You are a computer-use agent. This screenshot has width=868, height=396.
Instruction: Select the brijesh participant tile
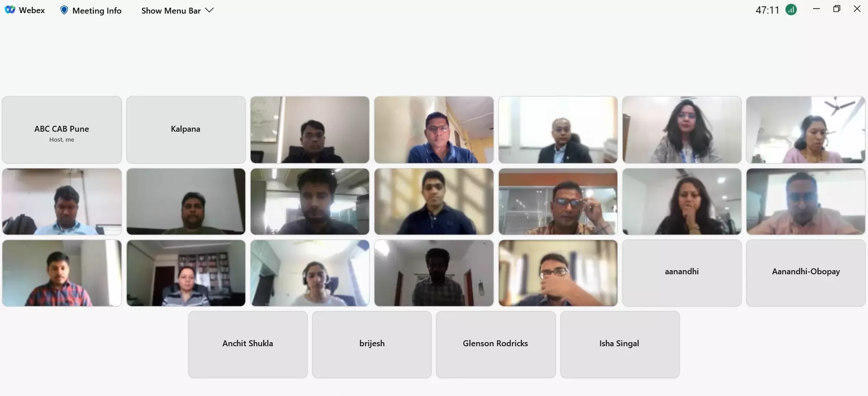pos(372,344)
